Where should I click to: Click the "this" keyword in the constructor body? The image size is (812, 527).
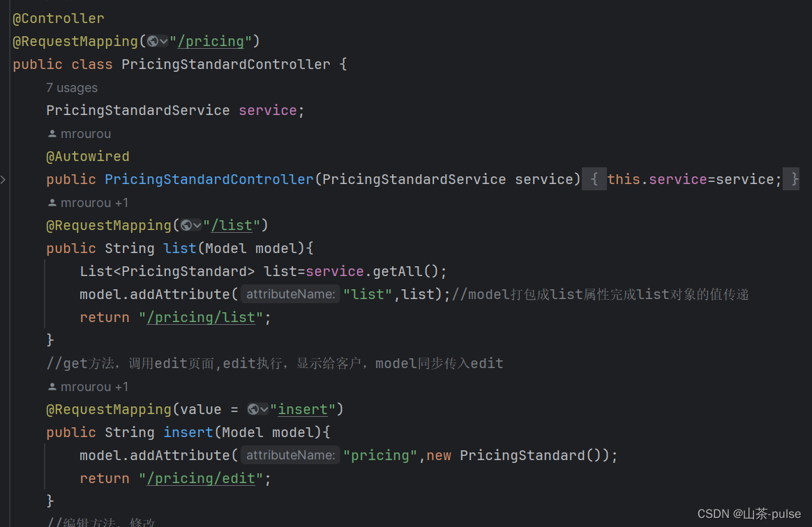(624, 180)
